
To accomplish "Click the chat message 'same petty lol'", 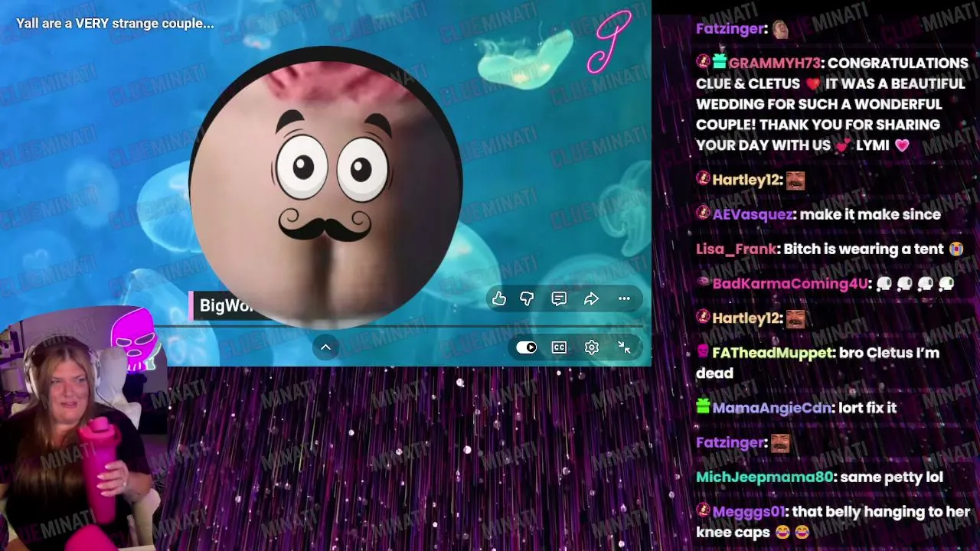I will pos(892,478).
